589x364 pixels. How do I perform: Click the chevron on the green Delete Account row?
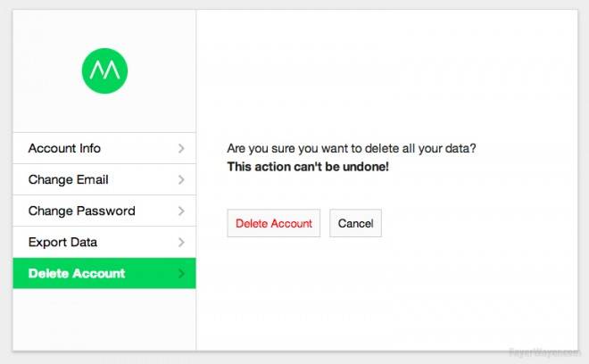[181, 274]
